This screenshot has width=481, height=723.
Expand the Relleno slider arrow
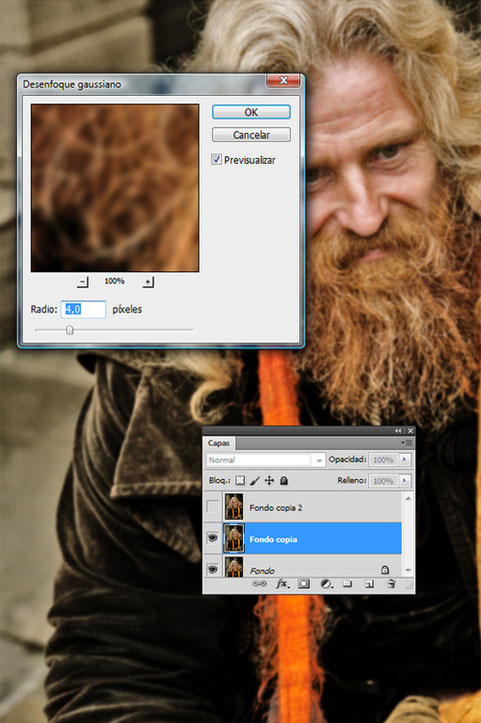pos(405,480)
